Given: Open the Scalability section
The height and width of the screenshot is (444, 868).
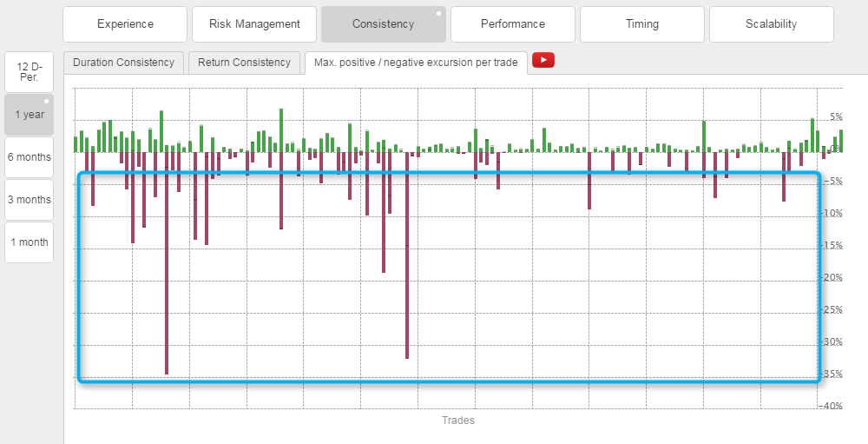Looking at the screenshot, I should [771, 24].
